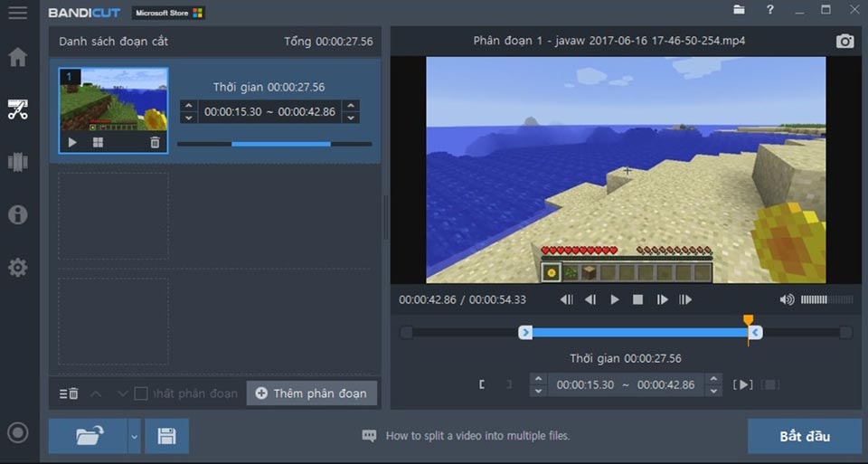The image size is (868, 464).
Task: Open the Help question mark
Action: 769,9
